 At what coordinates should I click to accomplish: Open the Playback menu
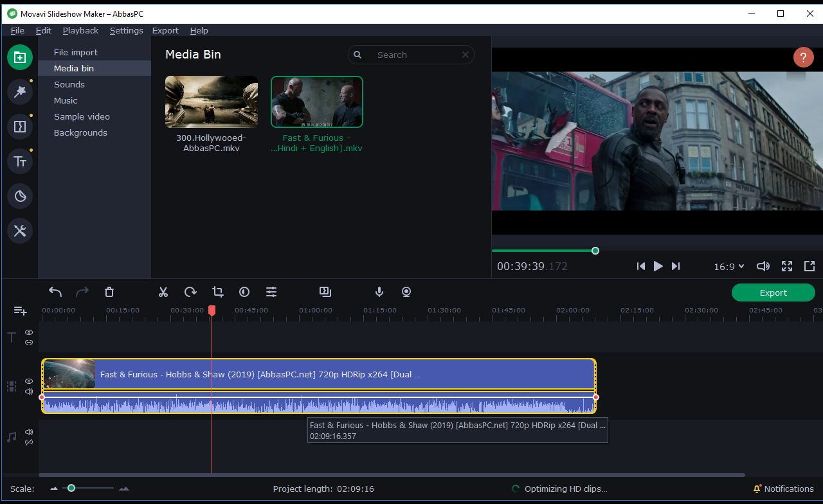point(81,30)
